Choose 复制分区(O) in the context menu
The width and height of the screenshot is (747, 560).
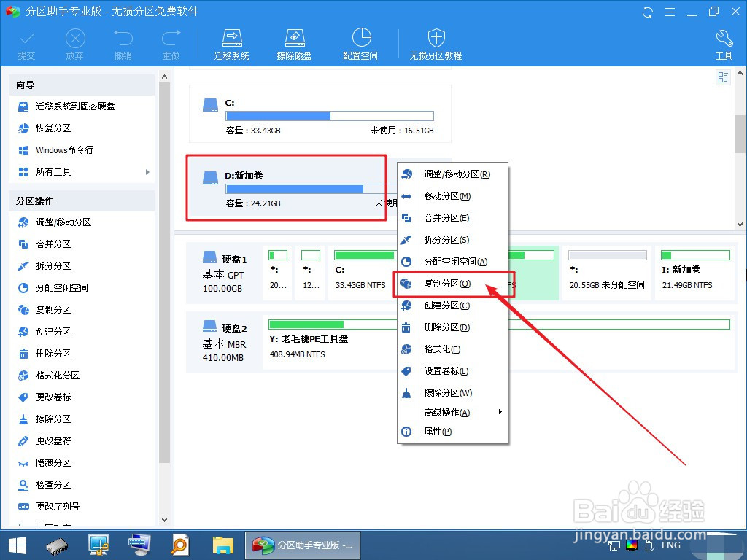452,284
